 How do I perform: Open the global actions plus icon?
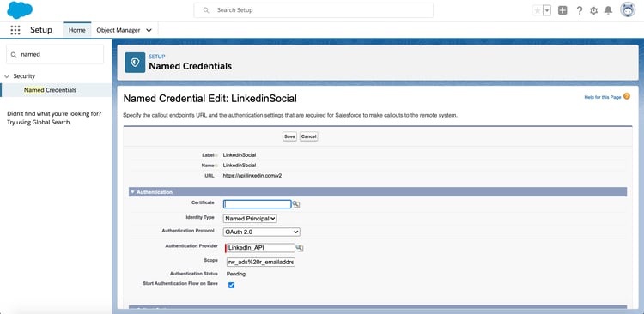tap(562, 10)
